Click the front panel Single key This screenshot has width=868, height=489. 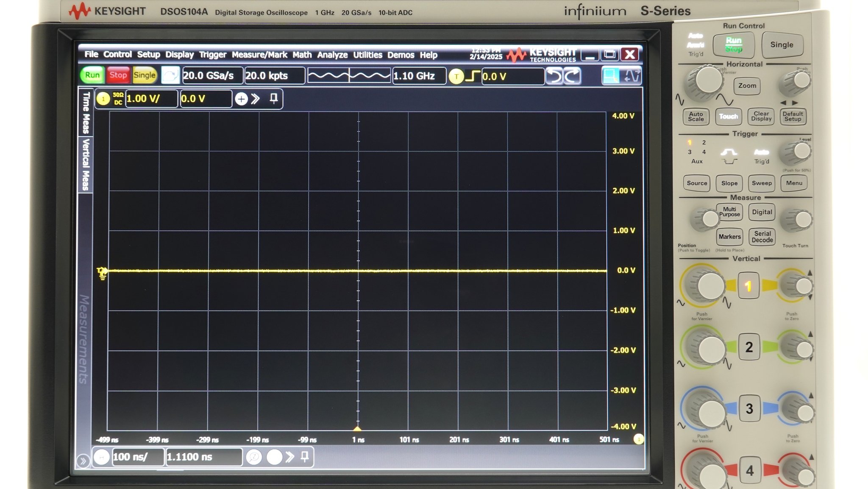(x=782, y=45)
